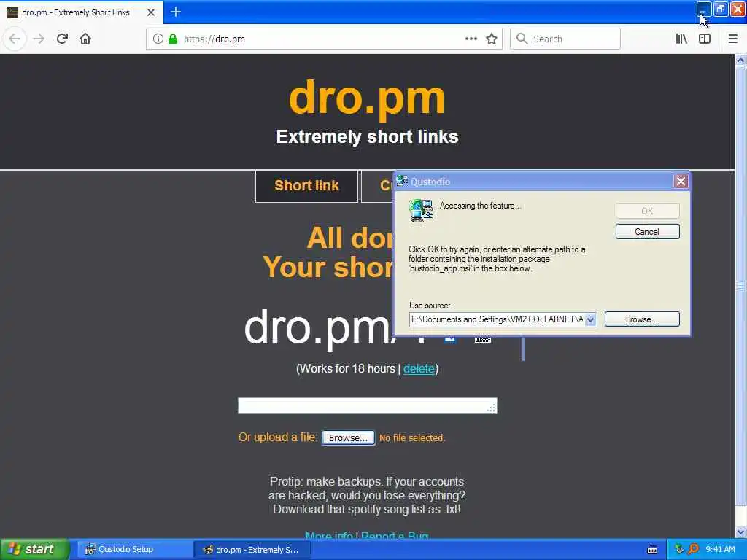Viewport: 747px width, 560px height.
Task: Click the scroll down arrow
Action: [x=740, y=532]
